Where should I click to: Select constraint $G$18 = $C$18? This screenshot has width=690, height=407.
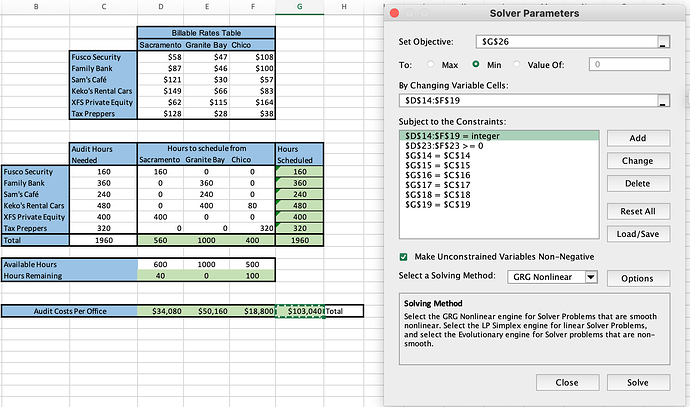pyautogui.click(x=499, y=194)
